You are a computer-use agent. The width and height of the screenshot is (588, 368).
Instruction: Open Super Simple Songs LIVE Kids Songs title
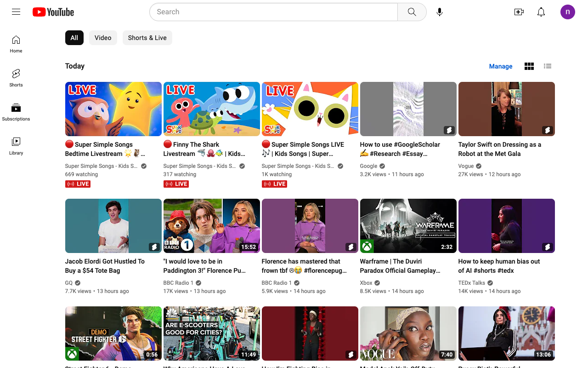pyautogui.click(x=303, y=149)
